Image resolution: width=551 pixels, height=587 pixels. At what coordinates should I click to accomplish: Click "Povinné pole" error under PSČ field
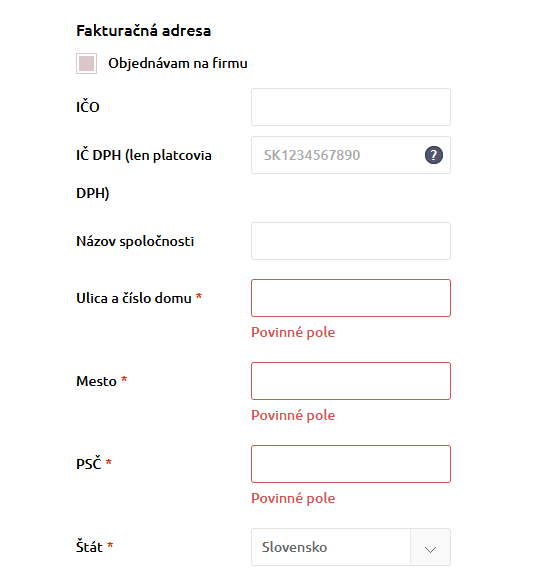tap(293, 498)
